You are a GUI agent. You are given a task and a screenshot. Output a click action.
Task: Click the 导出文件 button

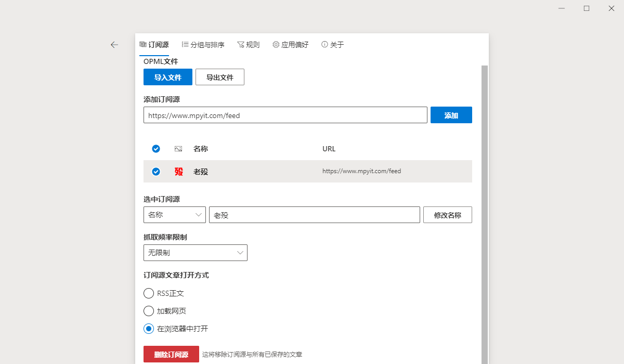click(x=220, y=77)
